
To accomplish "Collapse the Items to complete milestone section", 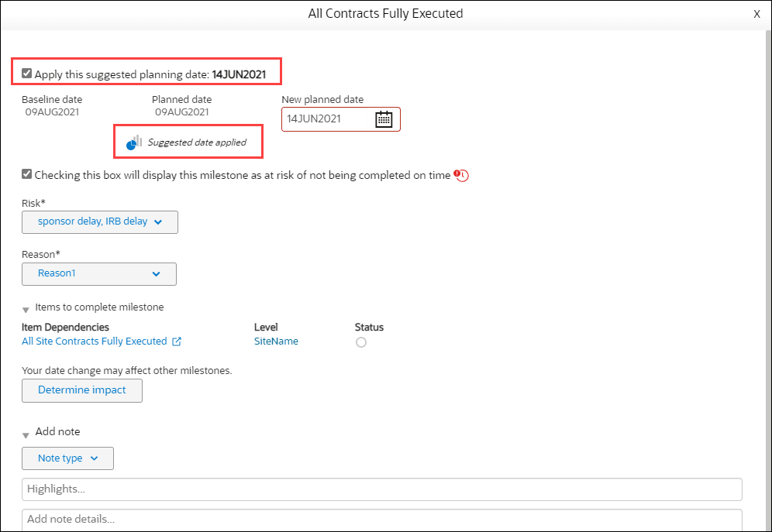I will 26,307.
